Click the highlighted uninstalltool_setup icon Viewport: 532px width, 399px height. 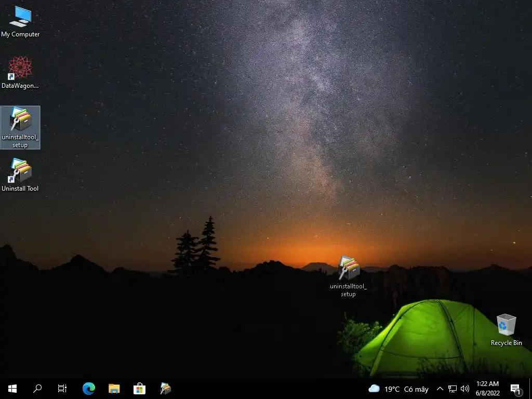click(x=20, y=127)
